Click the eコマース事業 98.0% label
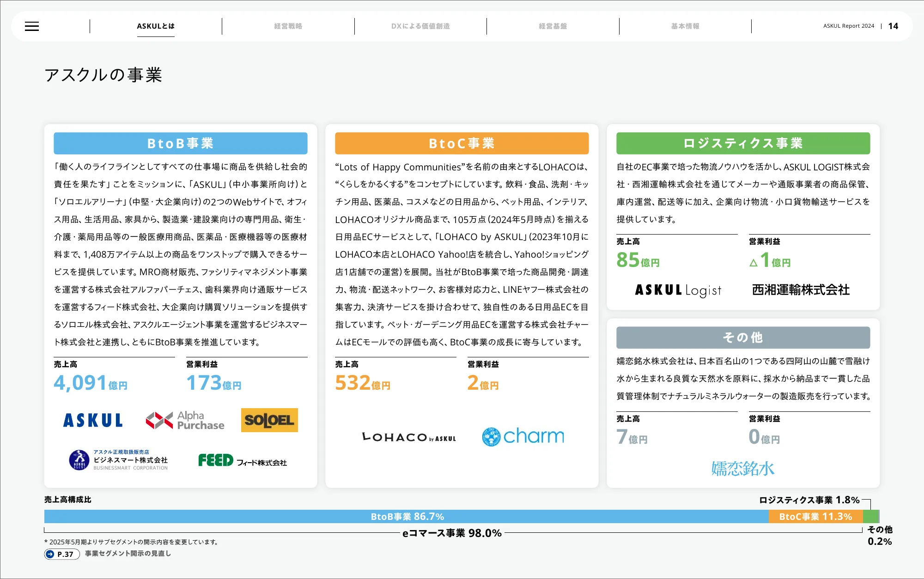 tap(452, 533)
